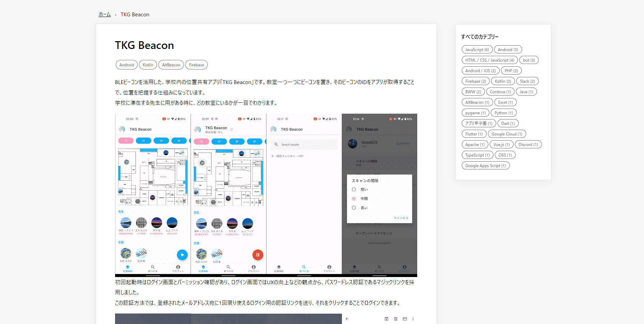Open the Cordova (1) category
The height and width of the screenshot is (324, 644).
click(x=500, y=92)
